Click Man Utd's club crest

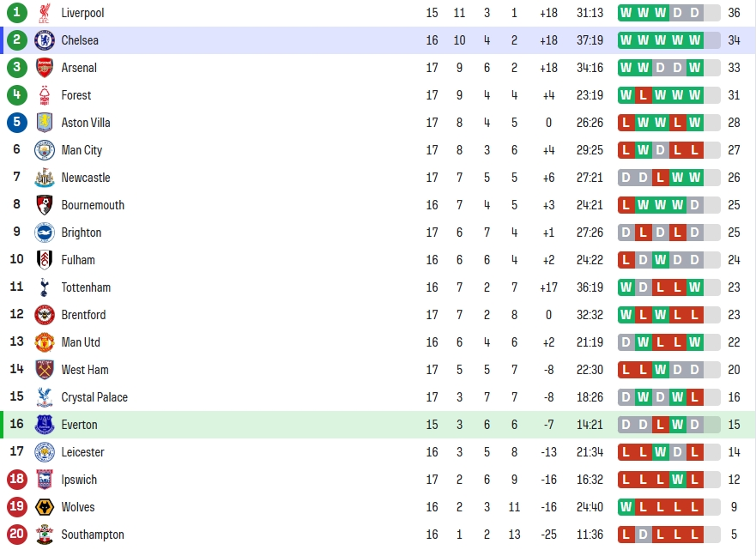[45, 342]
